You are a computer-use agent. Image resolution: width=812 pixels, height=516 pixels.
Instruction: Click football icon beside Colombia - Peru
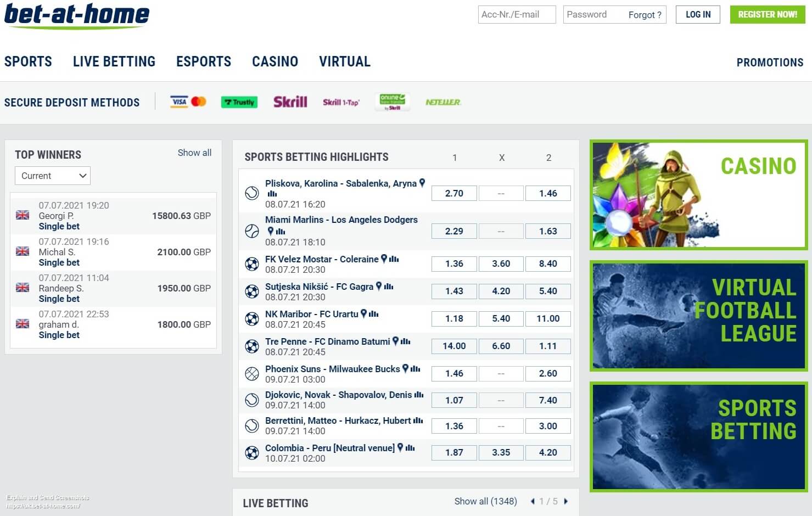[x=252, y=453]
